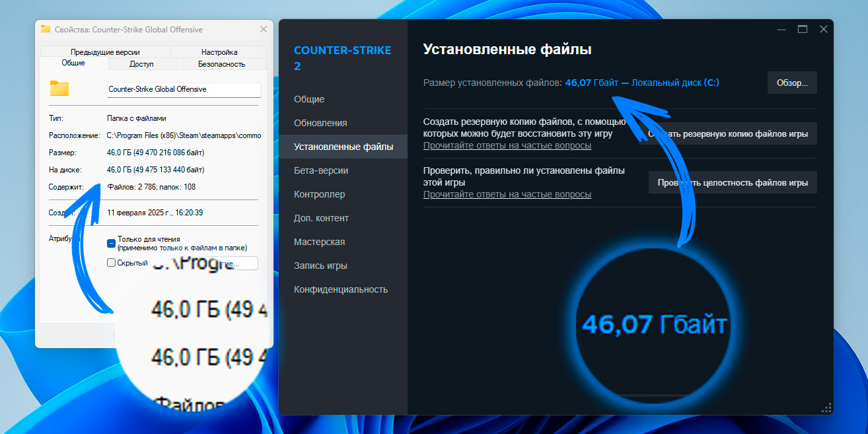Go to the Контроллер section
The width and height of the screenshot is (868, 434).
pos(320,194)
